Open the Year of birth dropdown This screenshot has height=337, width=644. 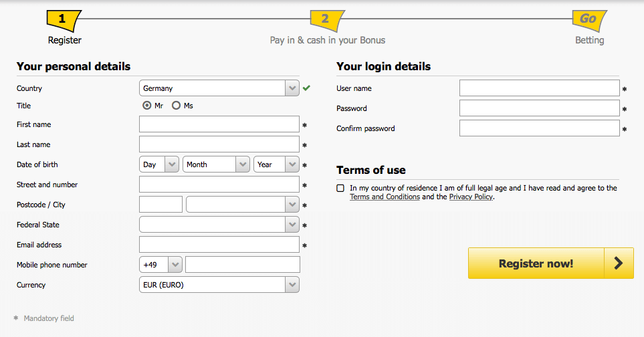[x=276, y=164]
